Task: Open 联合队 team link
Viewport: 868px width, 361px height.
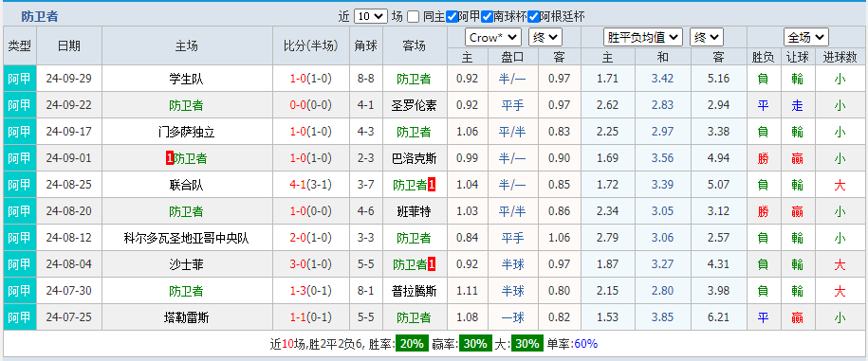Action: (187, 185)
